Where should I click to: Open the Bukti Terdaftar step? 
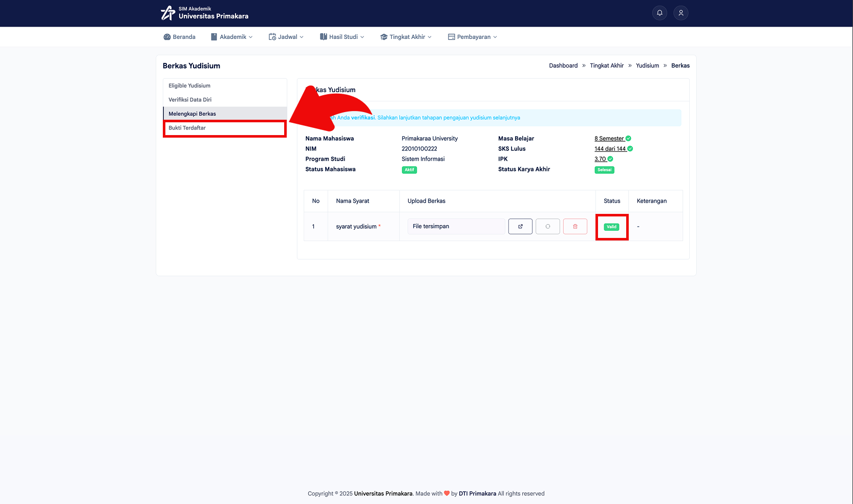(225, 128)
